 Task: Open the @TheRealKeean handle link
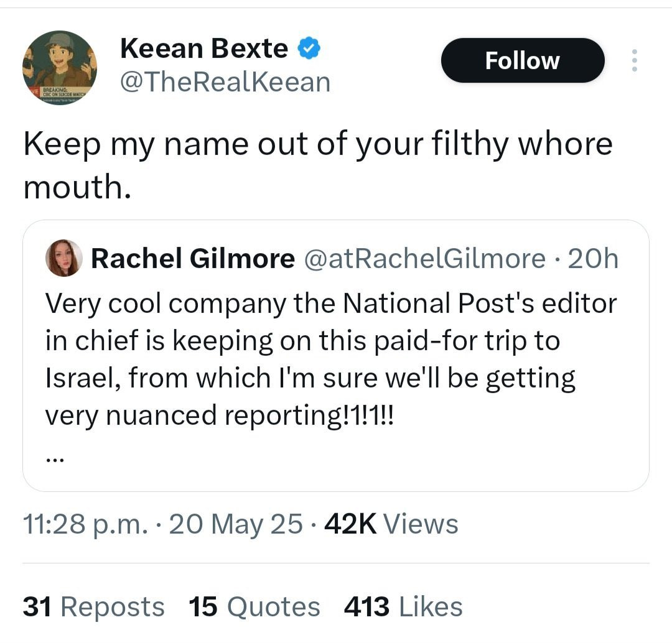pos(225,81)
